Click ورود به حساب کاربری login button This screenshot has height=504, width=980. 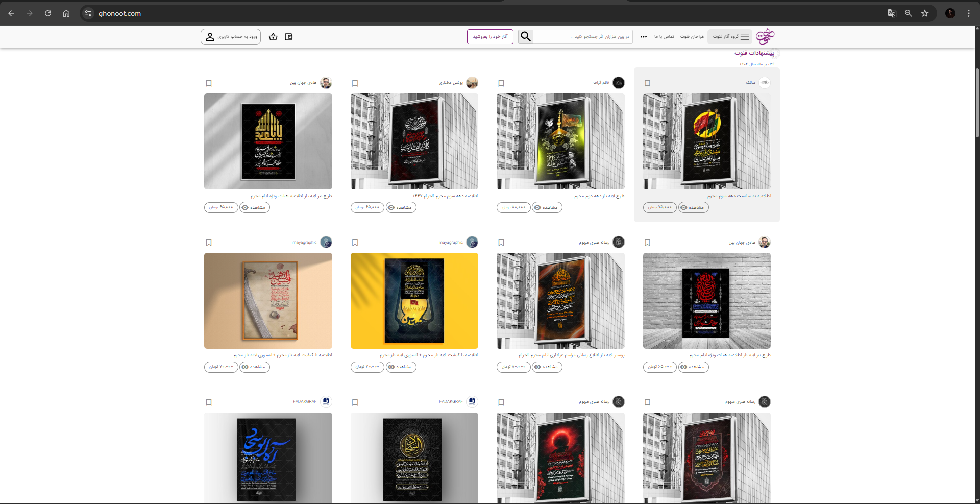click(231, 37)
